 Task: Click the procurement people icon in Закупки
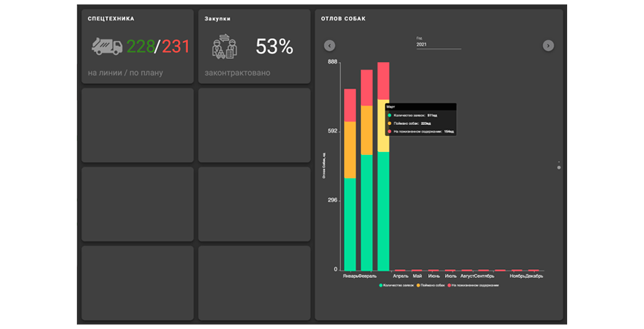coord(225,48)
